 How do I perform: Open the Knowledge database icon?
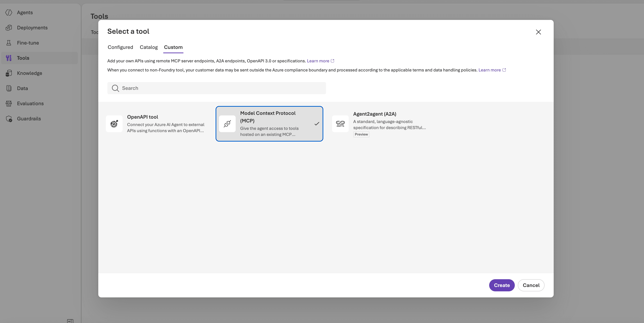tap(9, 73)
